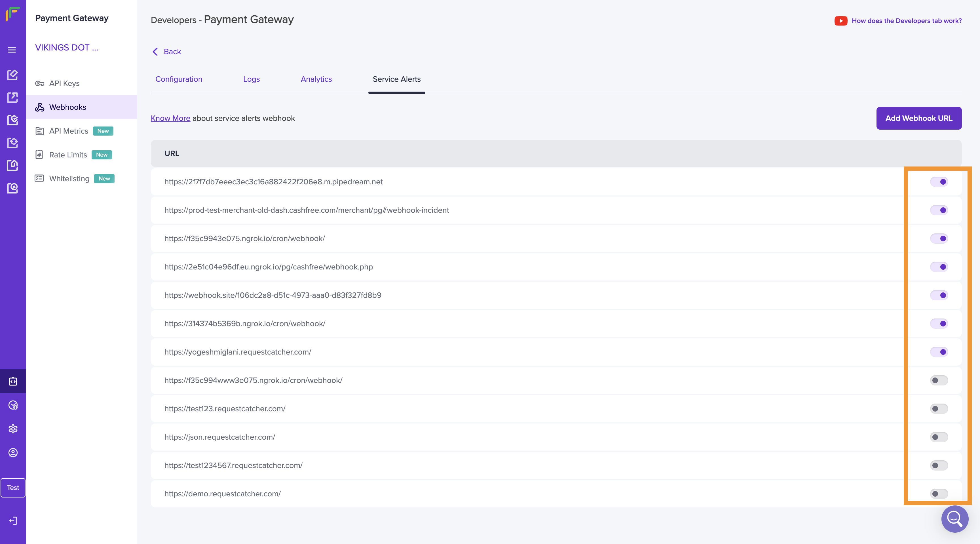Enable the test123.requestcatcher.com toggle
Image resolution: width=980 pixels, height=544 pixels.
pos(939,409)
